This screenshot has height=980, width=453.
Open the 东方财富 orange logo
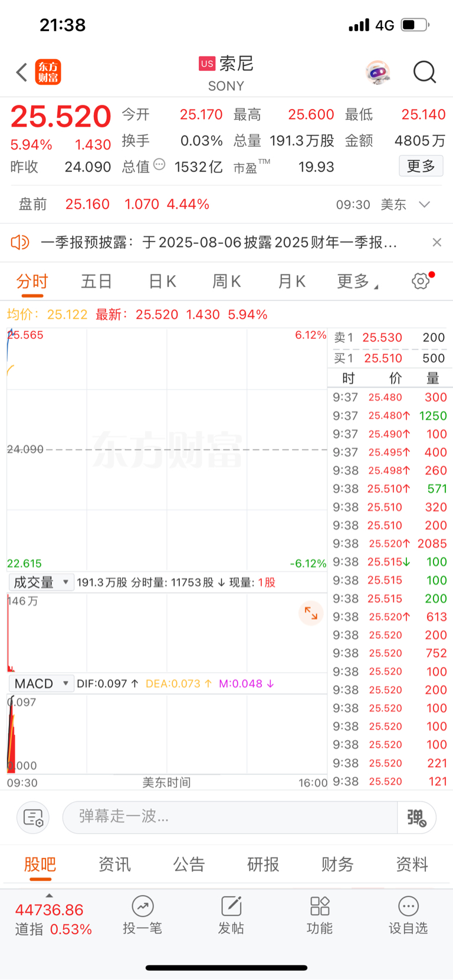click(x=48, y=72)
